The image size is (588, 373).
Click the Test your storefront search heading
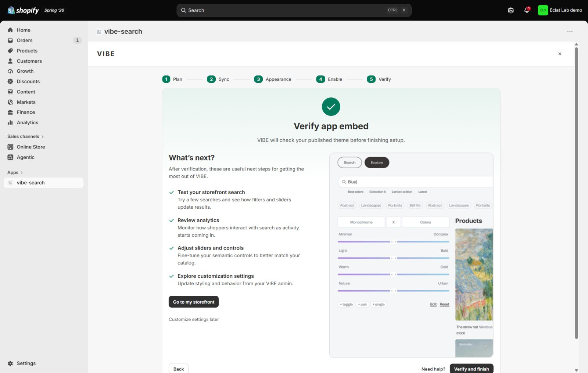211,192
